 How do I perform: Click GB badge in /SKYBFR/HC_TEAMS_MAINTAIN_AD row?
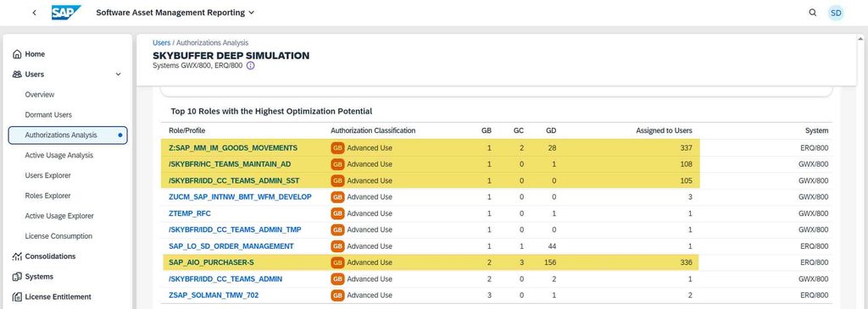[337, 164]
